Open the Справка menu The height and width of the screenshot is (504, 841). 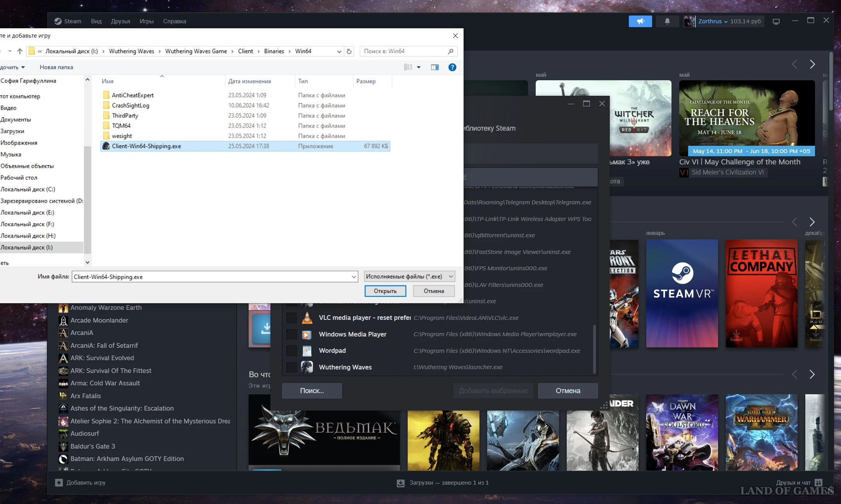pyautogui.click(x=175, y=21)
